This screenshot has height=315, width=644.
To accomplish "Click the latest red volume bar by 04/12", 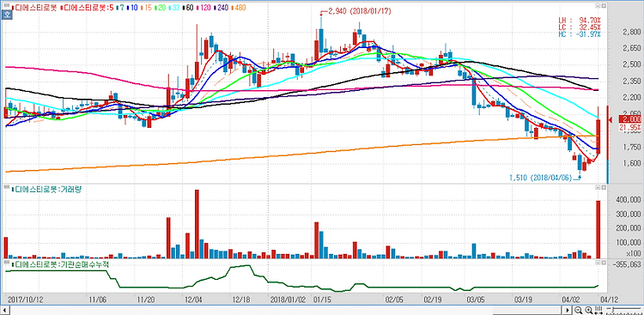I will [598, 229].
